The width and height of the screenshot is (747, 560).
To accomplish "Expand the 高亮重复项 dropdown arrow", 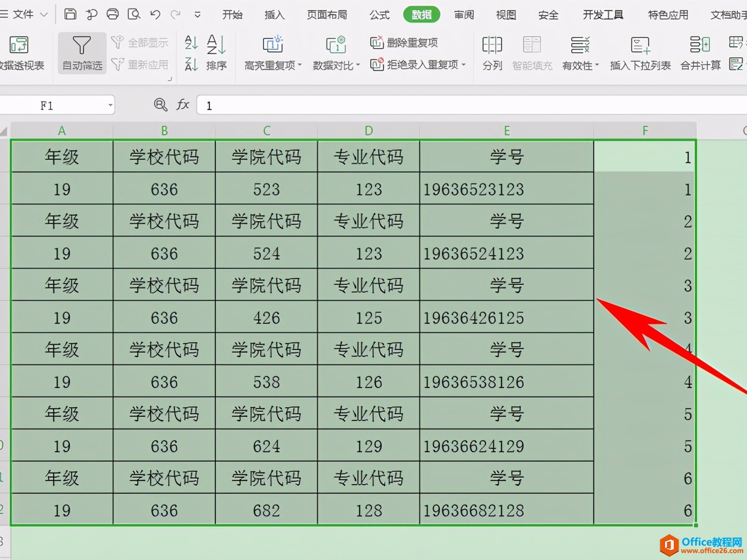I will click(300, 65).
